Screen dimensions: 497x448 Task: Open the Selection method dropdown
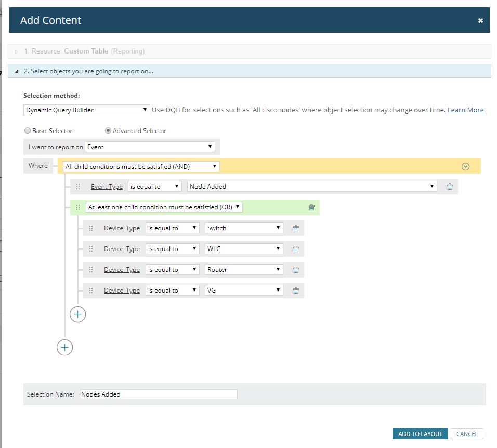tap(86, 110)
